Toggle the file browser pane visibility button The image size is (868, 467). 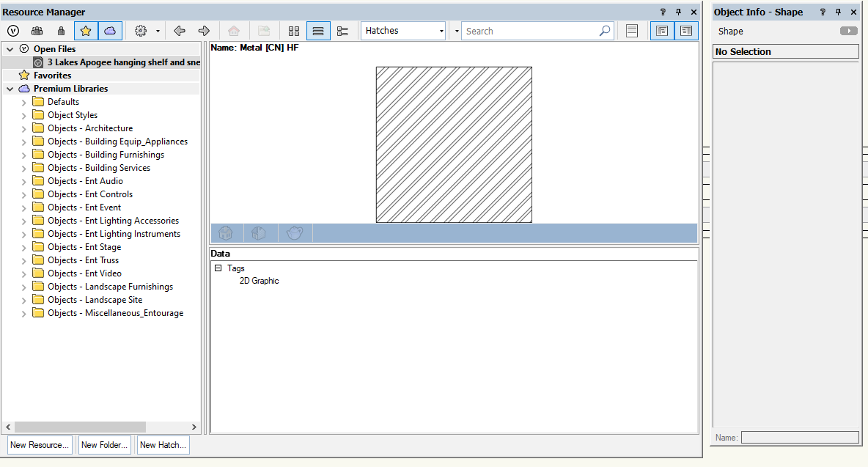coord(662,31)
